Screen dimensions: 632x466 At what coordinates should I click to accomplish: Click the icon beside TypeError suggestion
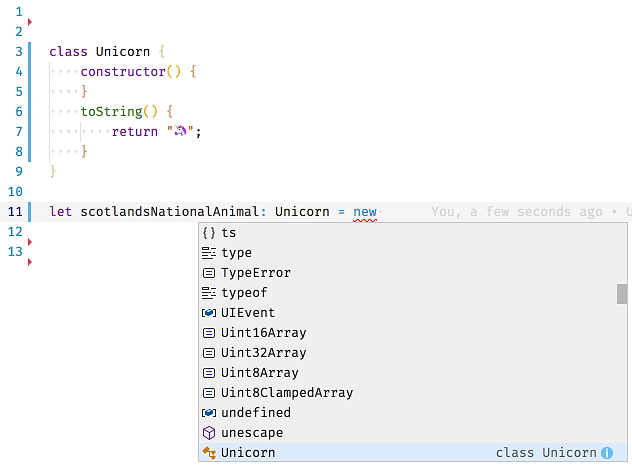click(209, 273)
